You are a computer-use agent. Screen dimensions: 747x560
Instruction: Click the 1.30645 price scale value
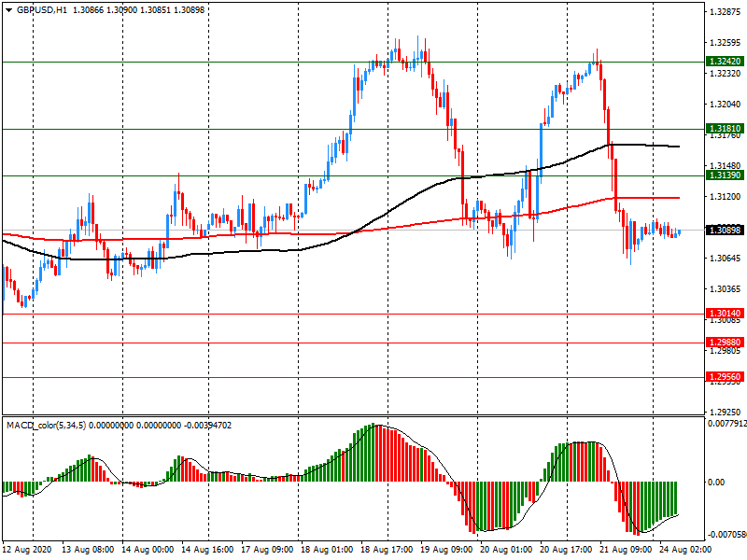(x=726, y=259)
